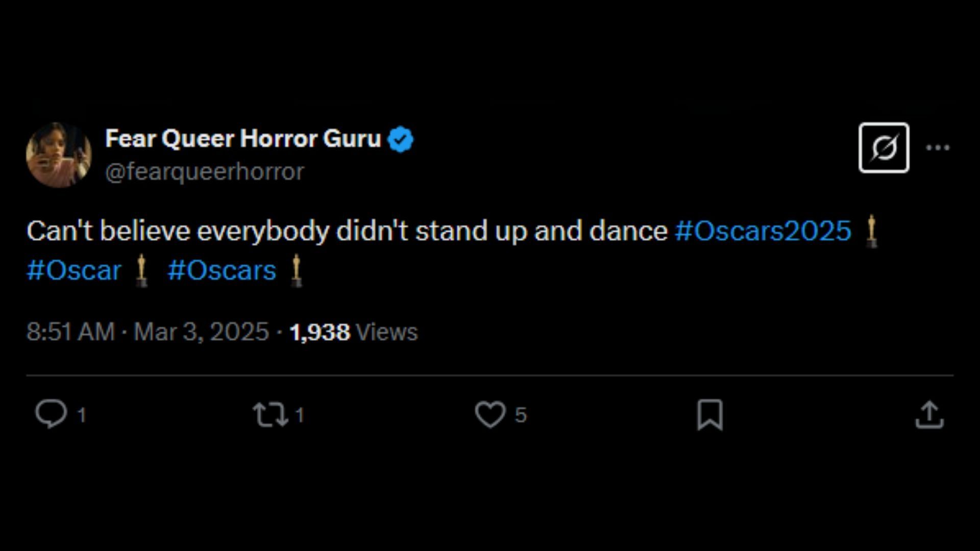Viewport: 980px width, 551px height.
Task: Open the share upload icon
Action: (x=929, y=414)
